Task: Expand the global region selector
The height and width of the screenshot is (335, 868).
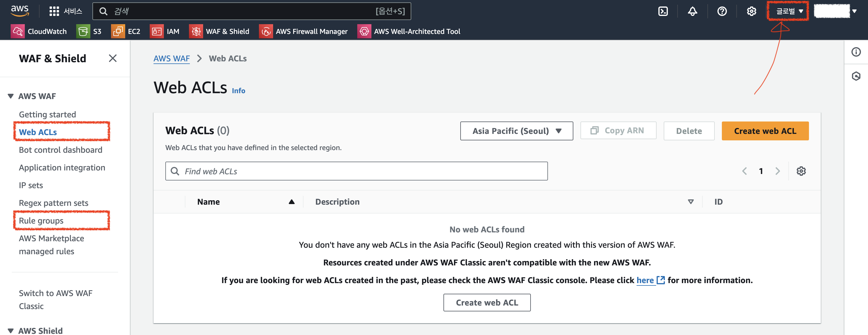Action: tap(789, 12)
